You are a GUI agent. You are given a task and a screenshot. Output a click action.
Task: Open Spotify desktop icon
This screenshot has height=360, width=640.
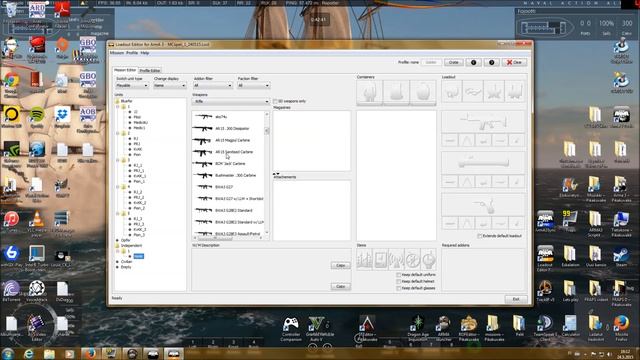(37, 115)
